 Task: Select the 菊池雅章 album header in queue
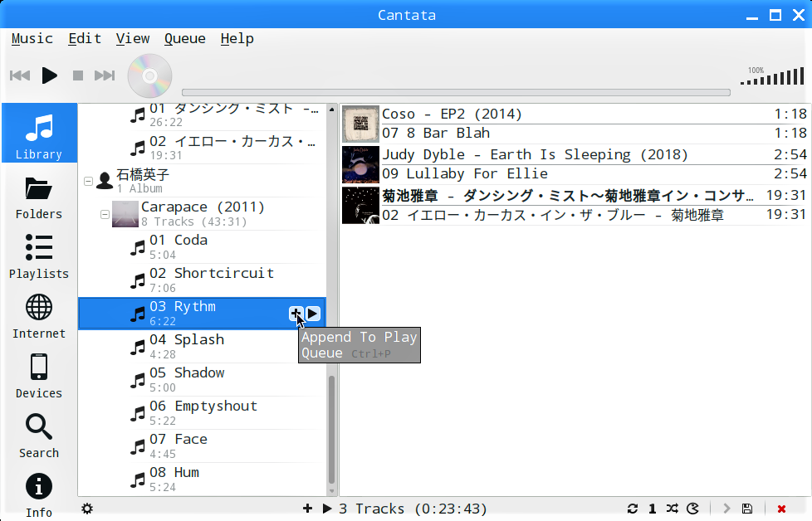[594, 196]
